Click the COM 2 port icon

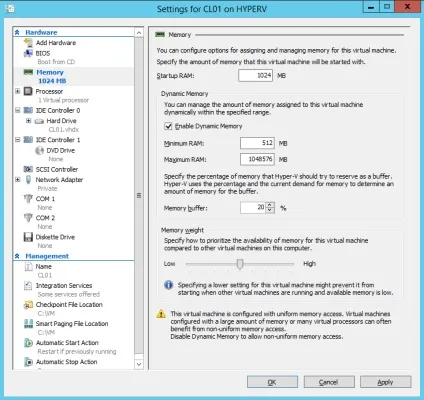click(28, 218)
